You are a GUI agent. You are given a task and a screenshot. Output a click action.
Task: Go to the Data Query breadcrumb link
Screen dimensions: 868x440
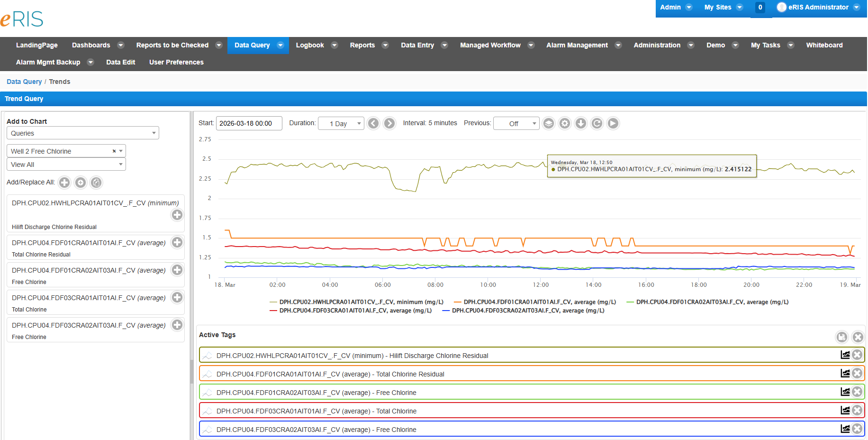[24, 81]
